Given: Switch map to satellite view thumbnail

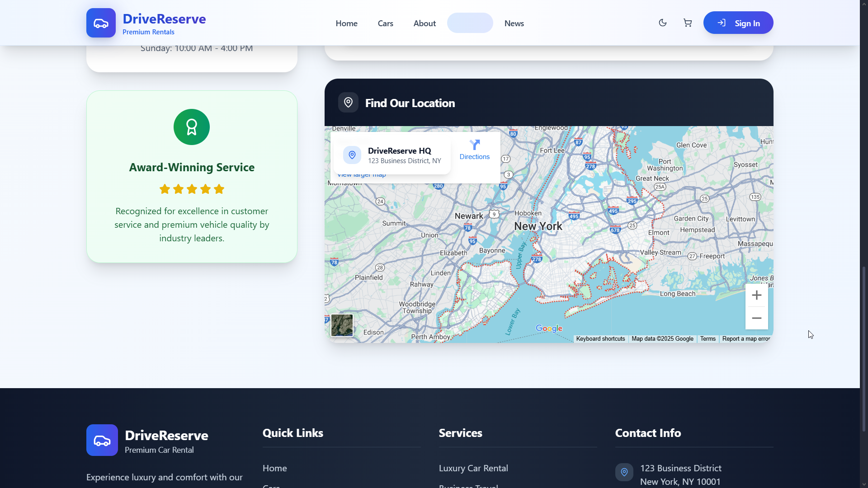Looking at the screenshot, I should [x=342, y=325].
